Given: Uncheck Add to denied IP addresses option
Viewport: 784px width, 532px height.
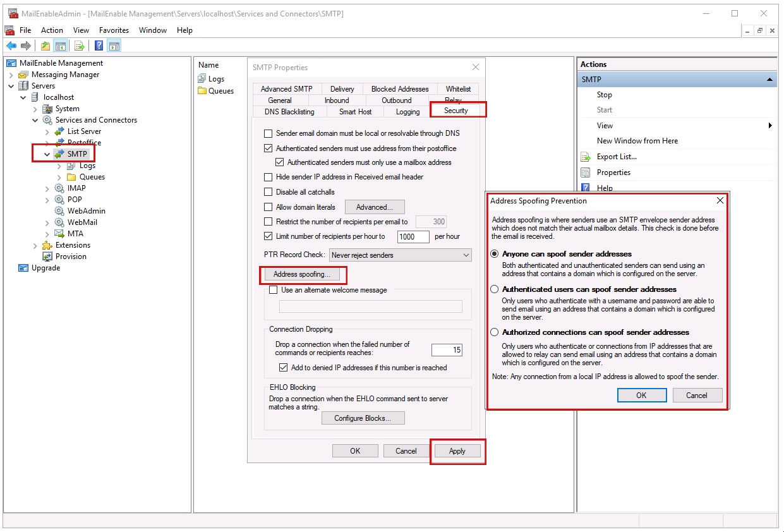Looking at the screenshot, I should [x=284, y=368].
